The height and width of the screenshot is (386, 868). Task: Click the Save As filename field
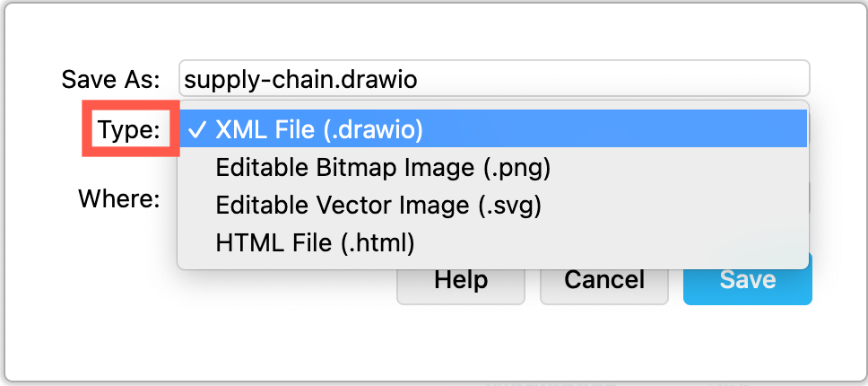tap(610, 79)
